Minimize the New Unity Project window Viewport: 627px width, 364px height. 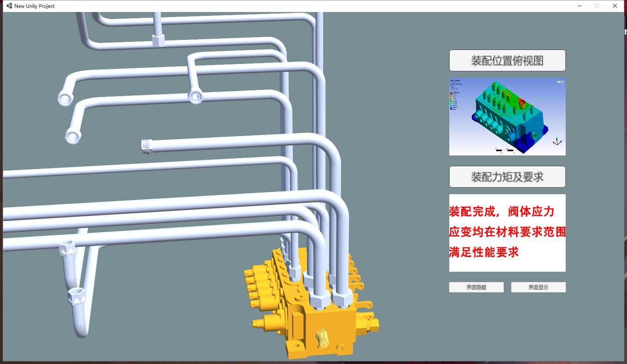(580, 6)
